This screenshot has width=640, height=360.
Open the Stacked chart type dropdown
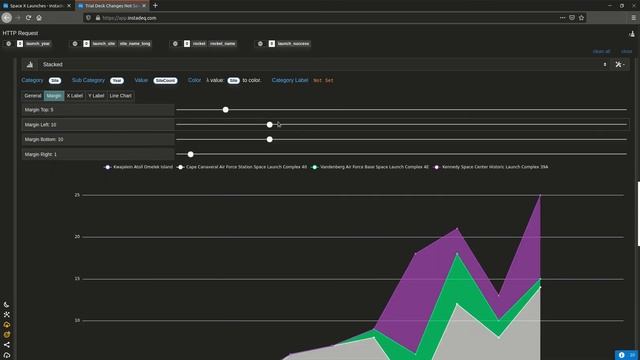(324, 64)
